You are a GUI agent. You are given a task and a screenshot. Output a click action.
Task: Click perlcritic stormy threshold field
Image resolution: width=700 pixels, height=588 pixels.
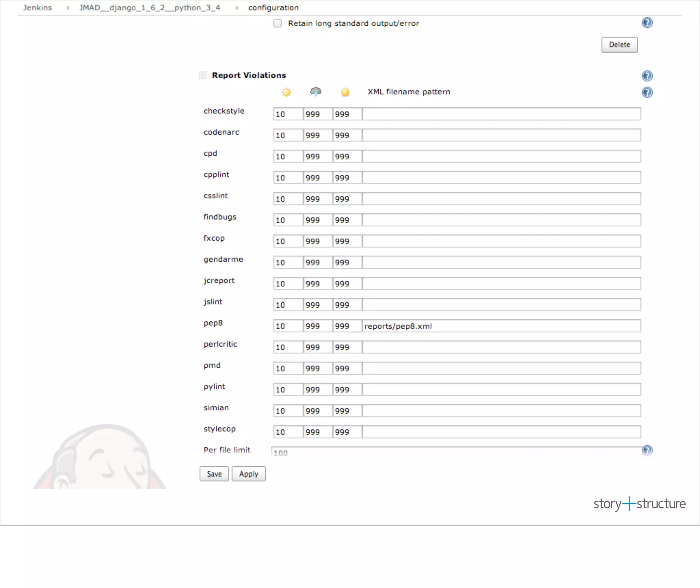[x=318, y=347]
